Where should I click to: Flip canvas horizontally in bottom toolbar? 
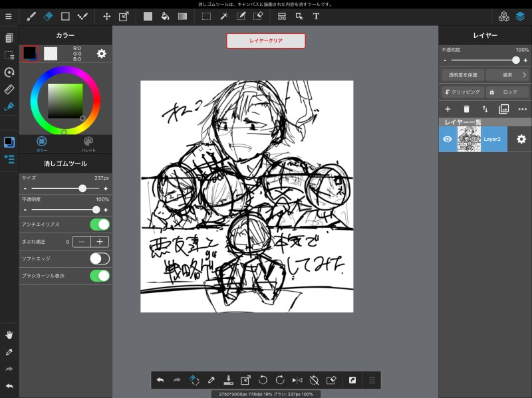[297, 380]
